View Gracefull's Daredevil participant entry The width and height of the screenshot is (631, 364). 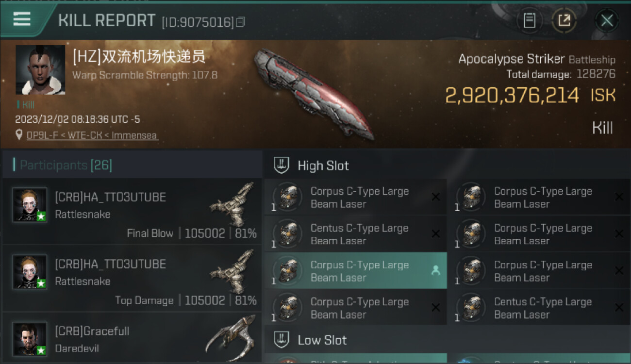(x=132, y=338)
